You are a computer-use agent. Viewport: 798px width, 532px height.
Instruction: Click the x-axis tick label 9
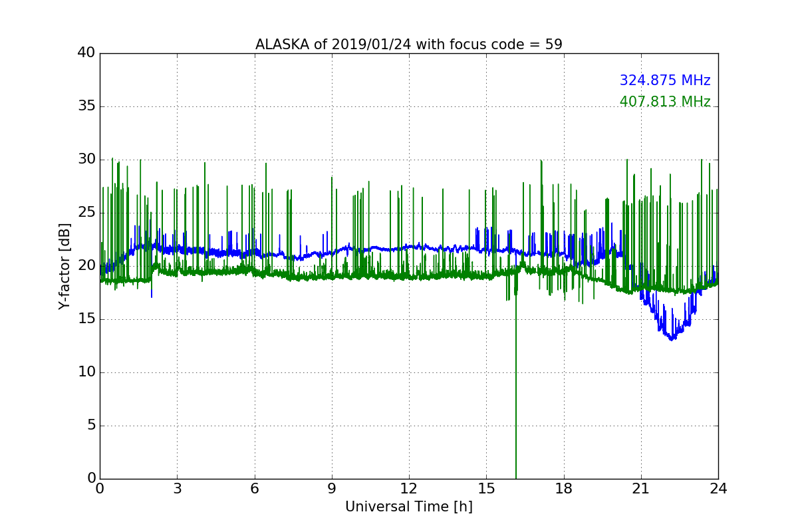[332, 489]
